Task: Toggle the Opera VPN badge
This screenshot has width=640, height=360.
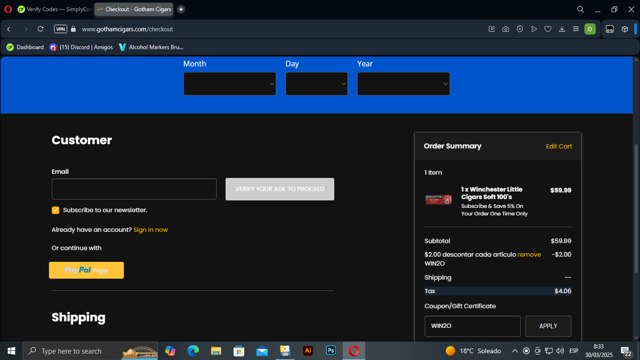Action: click(x=60, y=29)
